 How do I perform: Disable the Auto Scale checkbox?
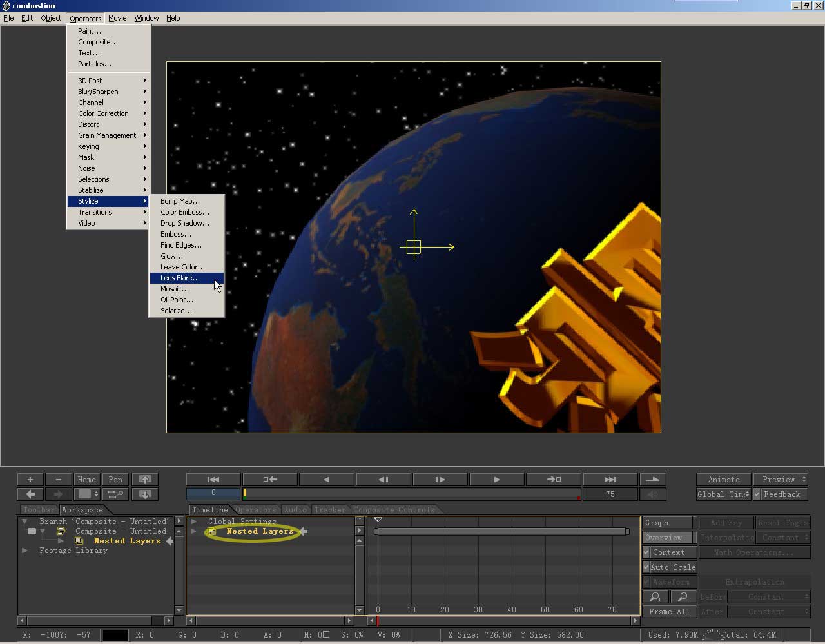[646, 567]
